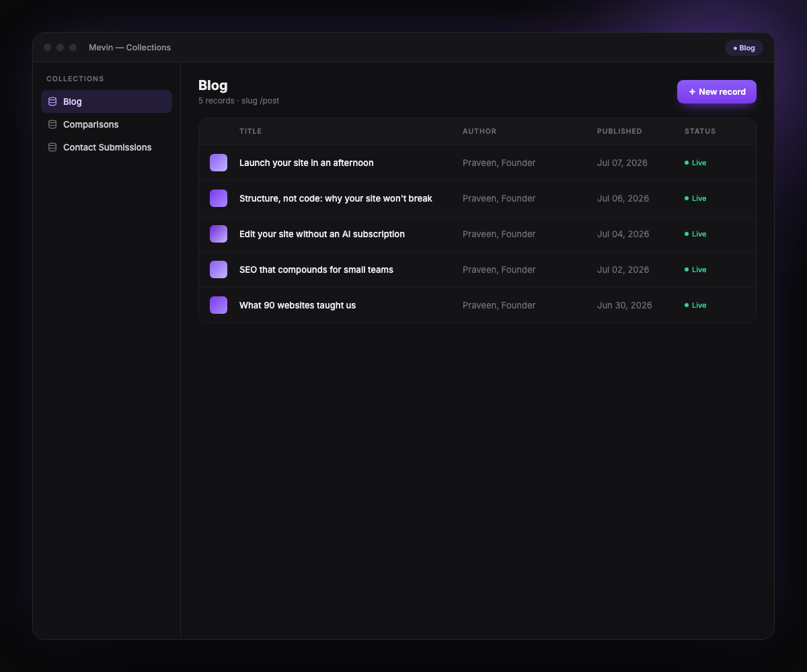Image resolution: width=807 pixels, height=672 pixels.
Task: Click thumbnail of 'Structure, not code' post
Action: (219, 198)
